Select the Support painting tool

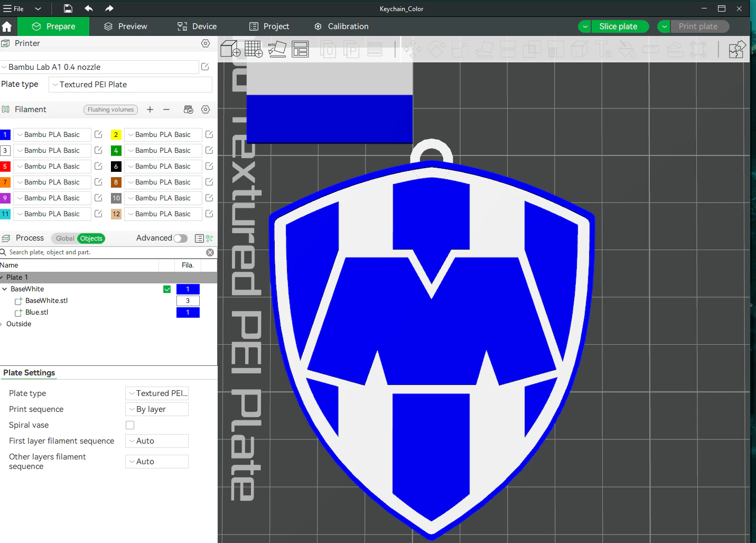[555, 50]
